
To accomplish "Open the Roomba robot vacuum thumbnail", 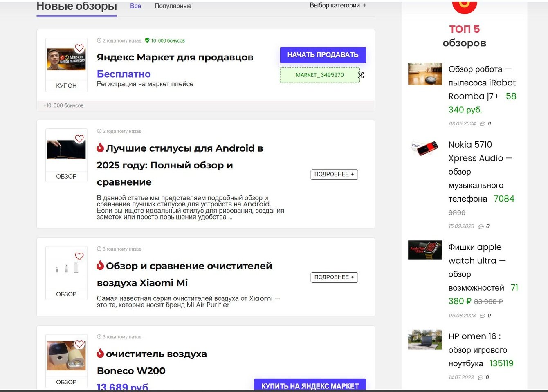I will tap(425, 74).
